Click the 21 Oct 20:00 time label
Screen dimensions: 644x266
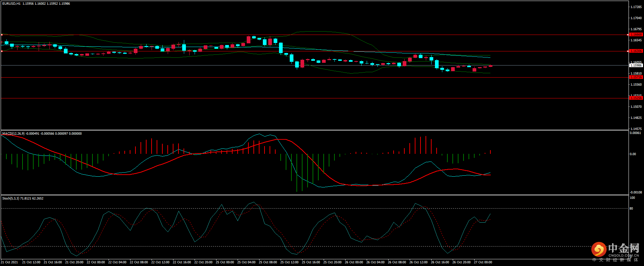click(74, 262)
